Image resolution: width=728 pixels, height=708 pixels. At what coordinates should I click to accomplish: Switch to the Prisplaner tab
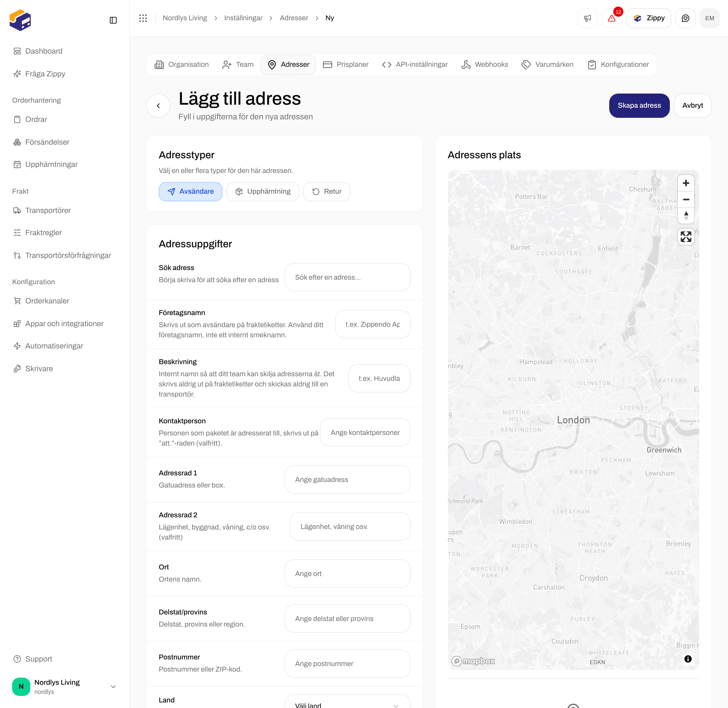pyautogui.click(x=346, y=65)
